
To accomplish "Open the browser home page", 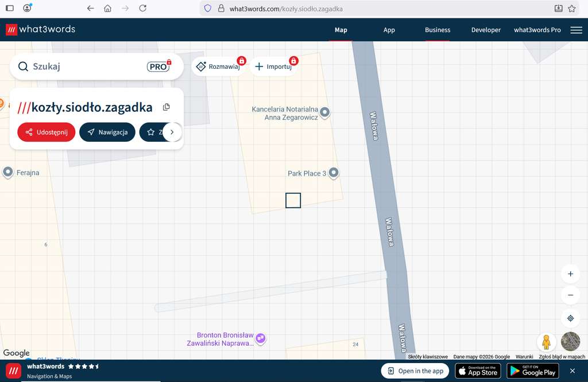I will [x=107, y=8].
